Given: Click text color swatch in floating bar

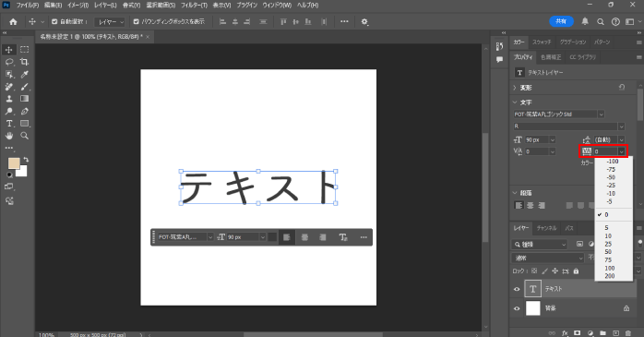Looking at the screenshot, I should click(272, 237).
